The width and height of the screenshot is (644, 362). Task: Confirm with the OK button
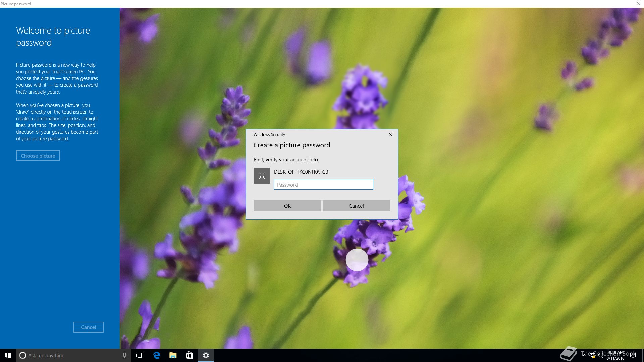coord(287,206)
